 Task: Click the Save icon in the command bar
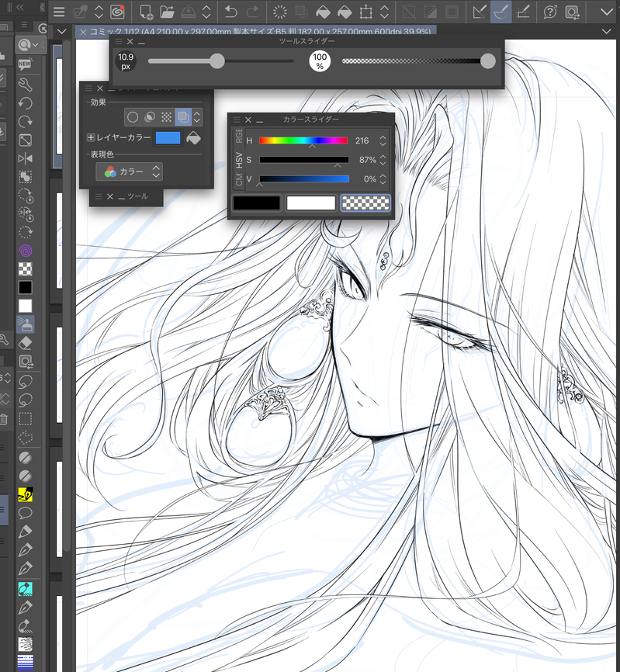tap(188, 12)
